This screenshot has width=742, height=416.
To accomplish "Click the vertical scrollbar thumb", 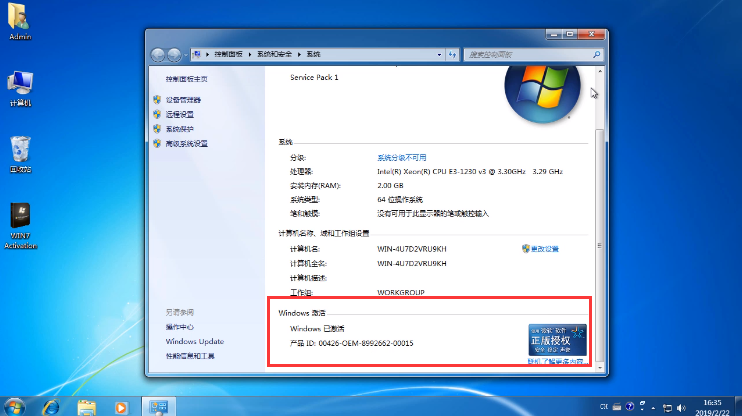I will (600, 245).
